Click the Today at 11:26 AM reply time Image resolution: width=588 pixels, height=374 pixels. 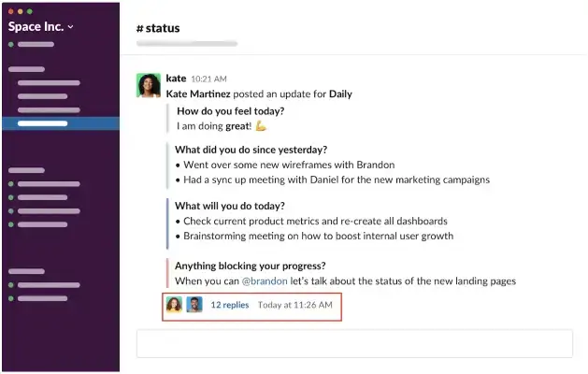point(294,305)
